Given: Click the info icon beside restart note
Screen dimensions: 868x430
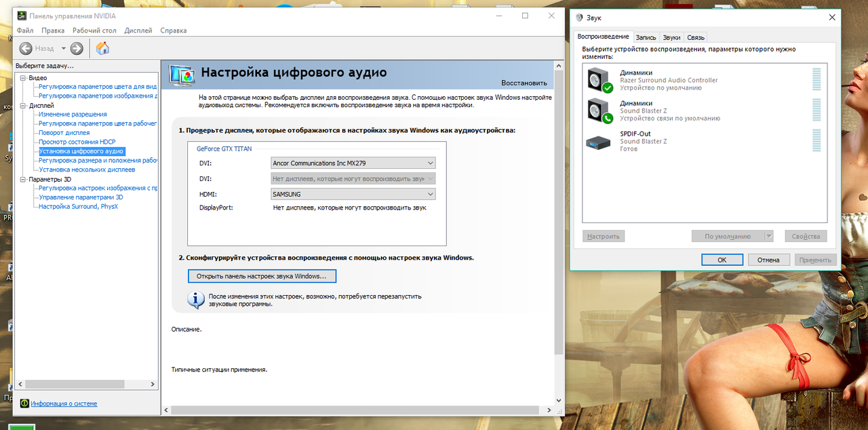Looking at the screenshot, I should click(x=196, y=300).
